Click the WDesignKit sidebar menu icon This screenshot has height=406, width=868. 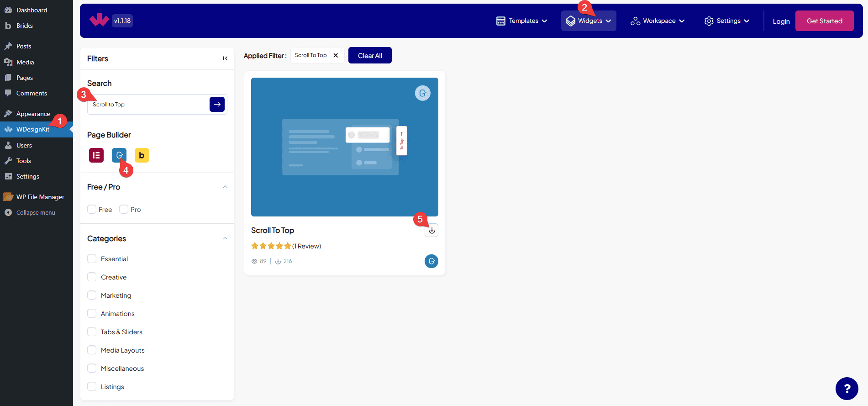(8, 129)
